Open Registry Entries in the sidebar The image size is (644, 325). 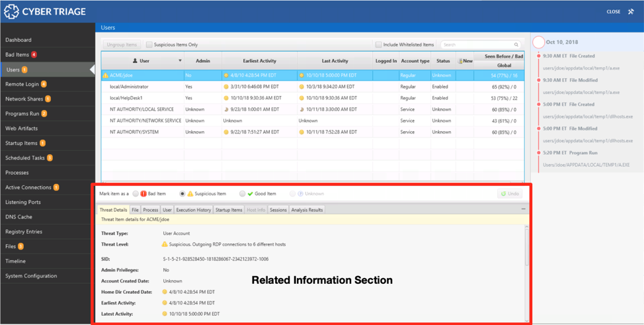pyautogui.click(x=48, y=232)
